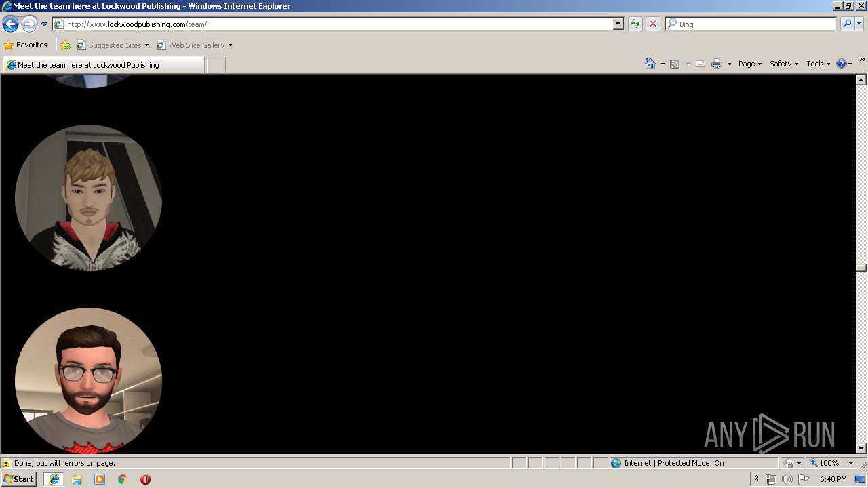Open the Page menu
The height and width of the screenshot is (488, 868).
pyautogui.click(x=750, y=64)
